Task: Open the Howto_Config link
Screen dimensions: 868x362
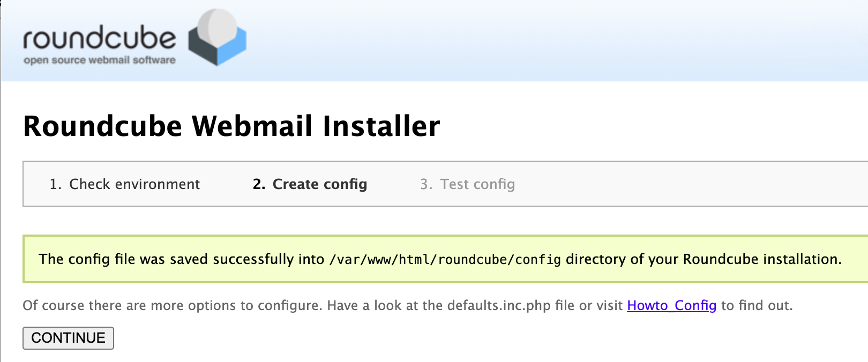Action: (671, 306)
